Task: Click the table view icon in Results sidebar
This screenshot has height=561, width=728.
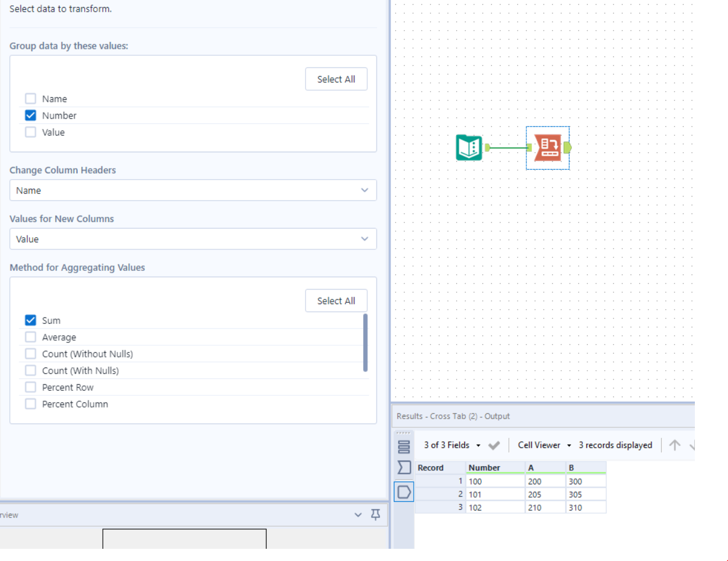Action: coord(404,445)
